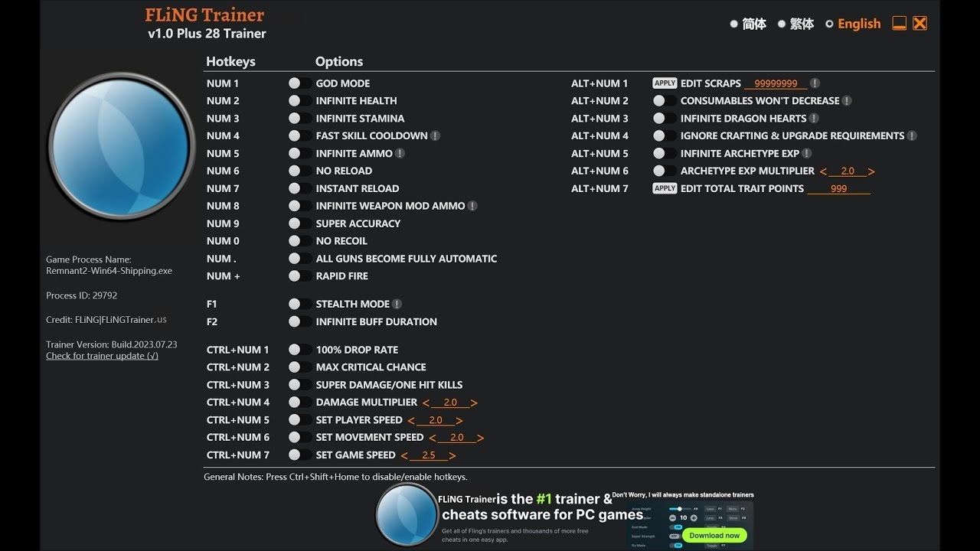980x551 pixels.
Task: Click Download now button in ad banner
Action: click(x=714, y=536)
